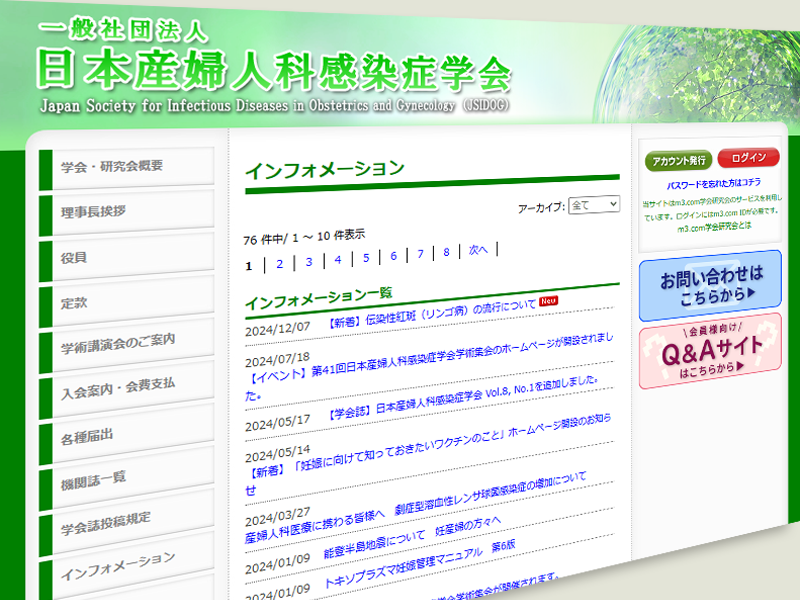Open the 学術講演会のご案内 menu item
800x600 pixels.
[118, 342]
